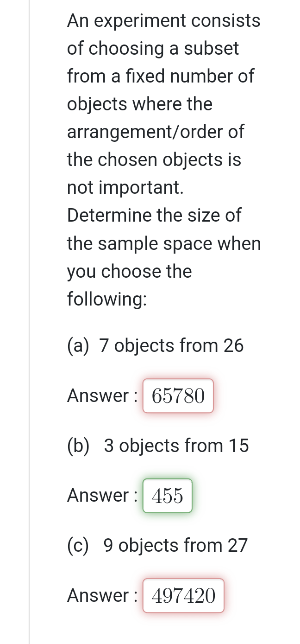Click the Answer label for part (a)

(101, 396)
